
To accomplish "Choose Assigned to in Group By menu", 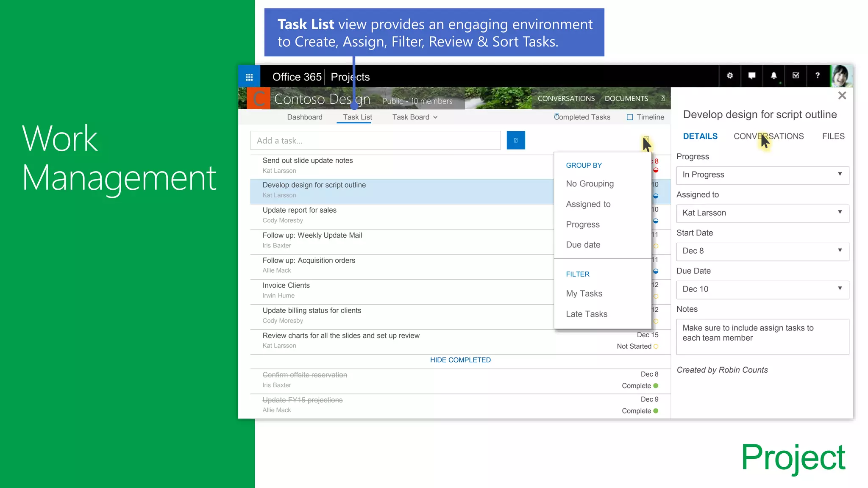I will coord(588,204).
